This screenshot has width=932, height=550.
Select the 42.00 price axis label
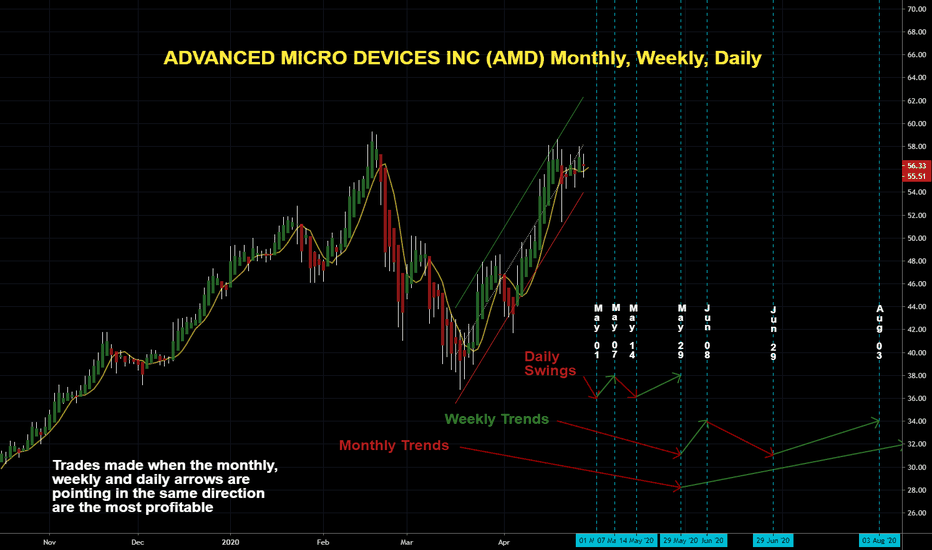click(x=917, y=329)
